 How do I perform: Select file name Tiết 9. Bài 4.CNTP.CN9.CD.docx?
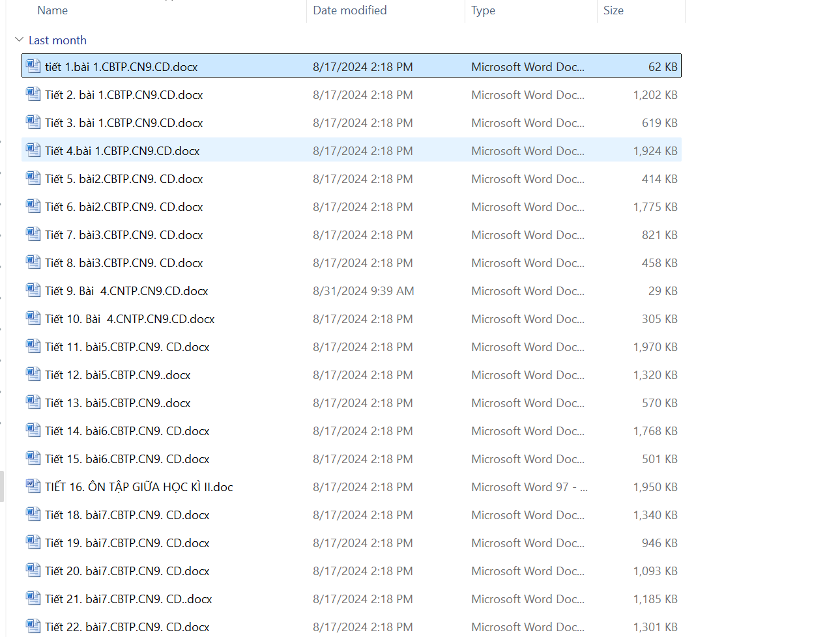tap(126, 291)
